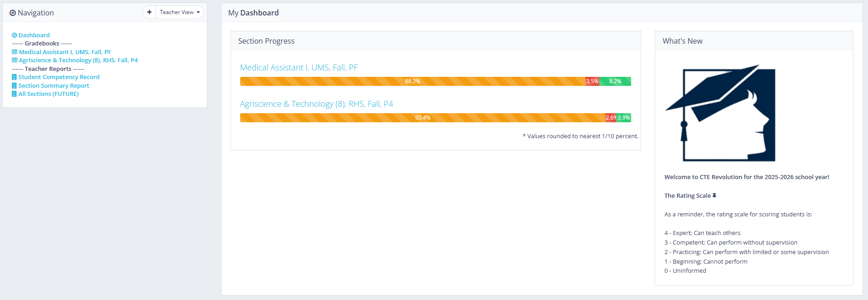Click the icon beside All Sections (FUTURE)
This screenshot has width=868, height=300.
coord(14,94)
